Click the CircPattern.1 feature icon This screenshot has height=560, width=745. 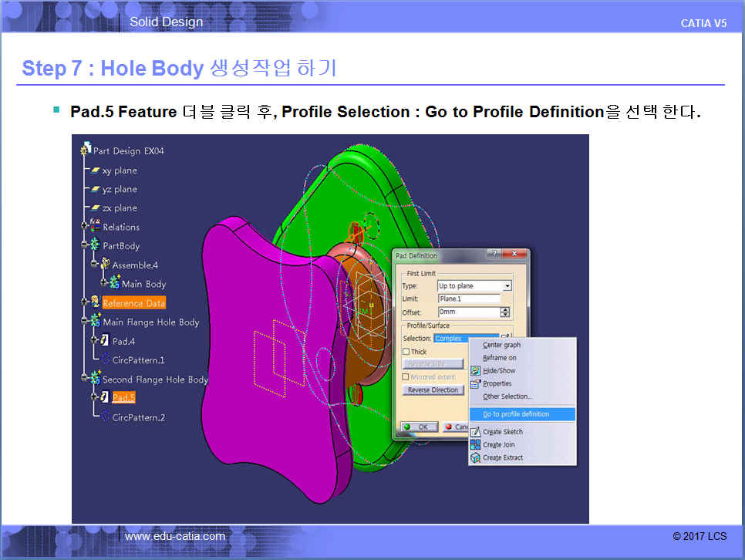tap(105, 360)
